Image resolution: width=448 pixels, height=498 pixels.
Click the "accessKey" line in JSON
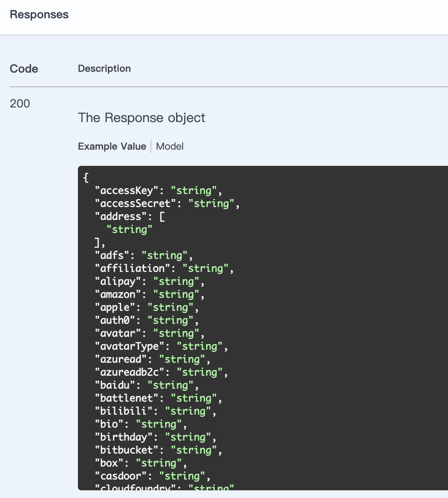pyautogui.click(x=158, y=191)
